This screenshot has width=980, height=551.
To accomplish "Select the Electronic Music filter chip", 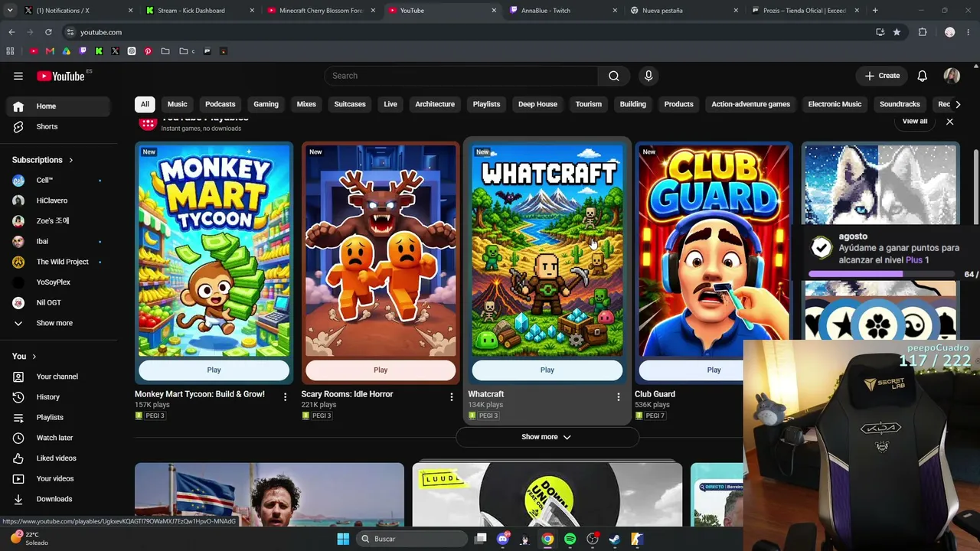I will (835, 104).
